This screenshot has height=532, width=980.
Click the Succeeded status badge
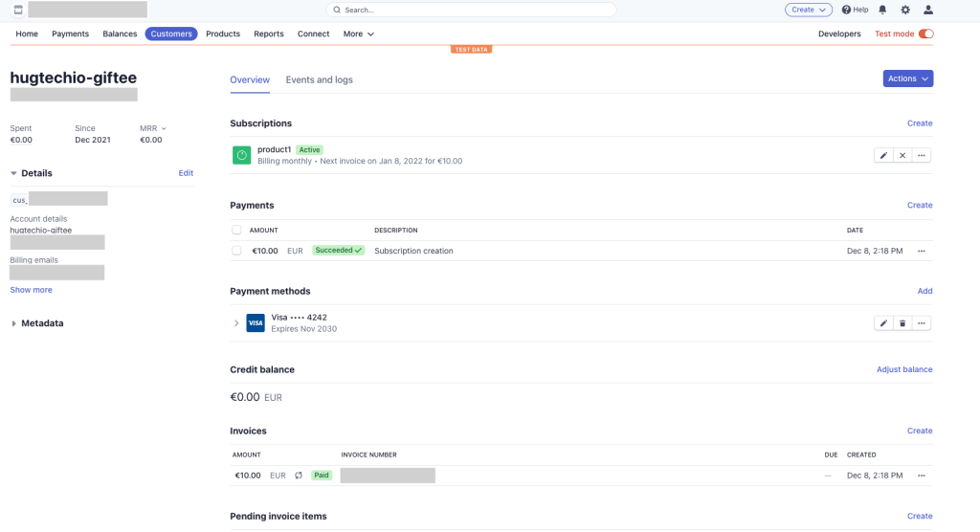point(338,250)
